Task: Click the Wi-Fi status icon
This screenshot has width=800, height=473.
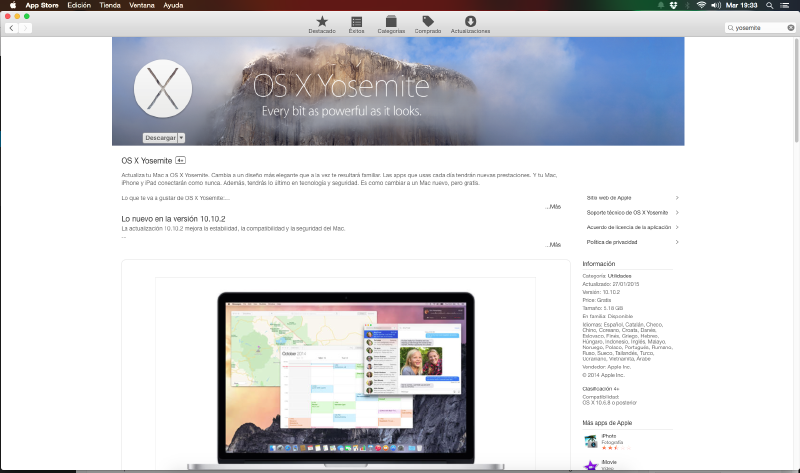Action: pos(702,5)
